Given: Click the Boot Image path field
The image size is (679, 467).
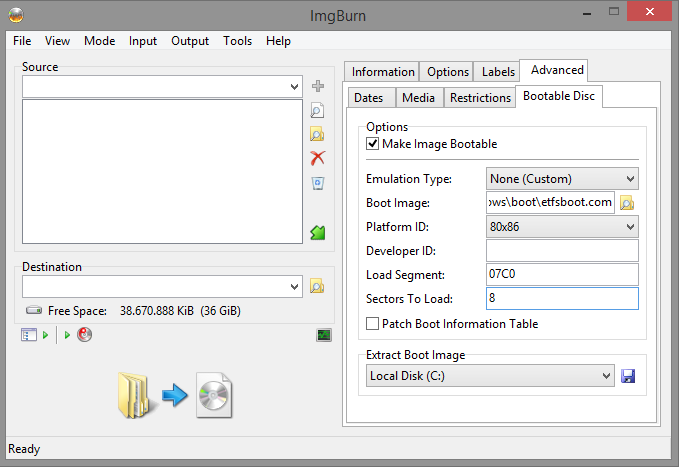Looking at the screenshot, I should pyautogui.click(x=550, y=202).
